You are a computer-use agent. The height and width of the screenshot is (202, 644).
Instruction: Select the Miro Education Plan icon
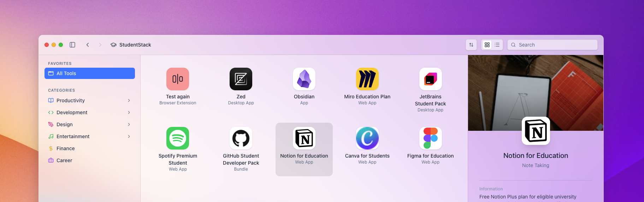367,79
